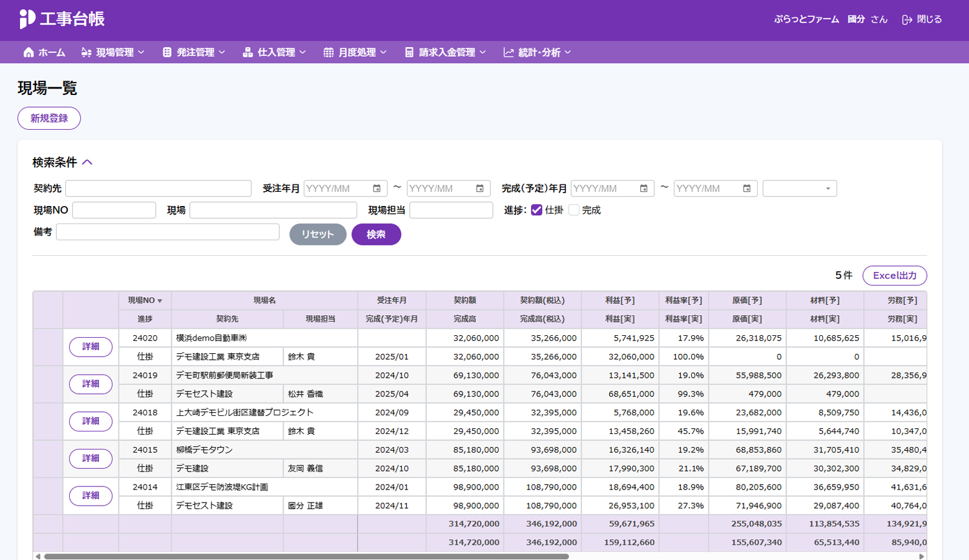The width and height of the screenshot is (969, 560).
Task: Click the 工事台帳 logo icon
Action: click(26, 19)
